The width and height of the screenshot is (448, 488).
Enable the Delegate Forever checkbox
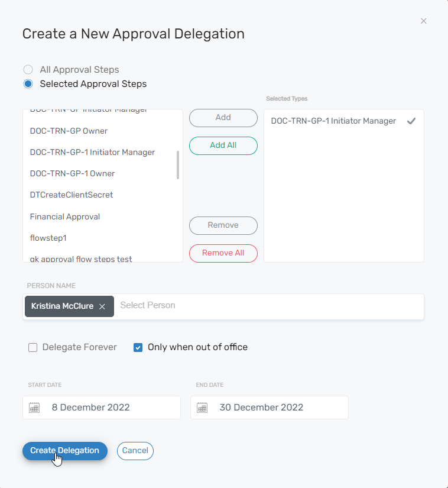[x=33, y=348]
